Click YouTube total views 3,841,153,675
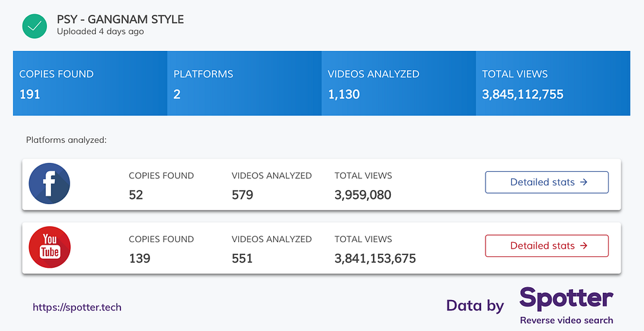 tap(375, 258)
